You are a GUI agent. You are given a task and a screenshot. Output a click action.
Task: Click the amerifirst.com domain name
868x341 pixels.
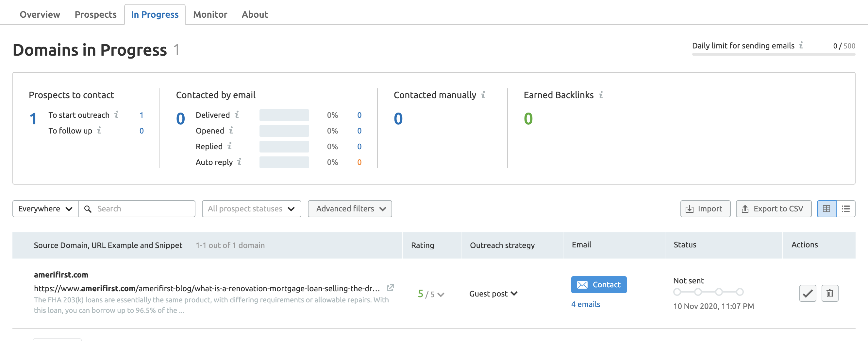pyautogui.click(x=61, y=275)
